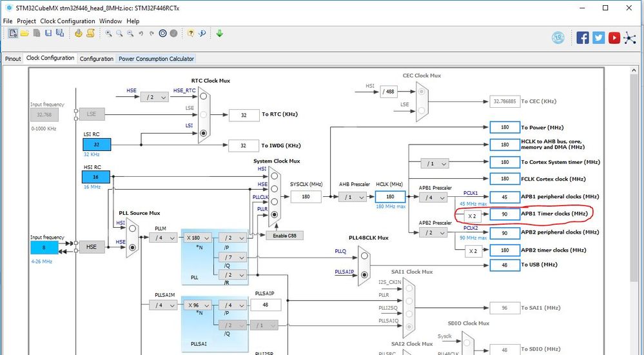Screen dimensions: 644x355
Task: Open the Clock Configuration menu
Action: (x=68, y=21)
